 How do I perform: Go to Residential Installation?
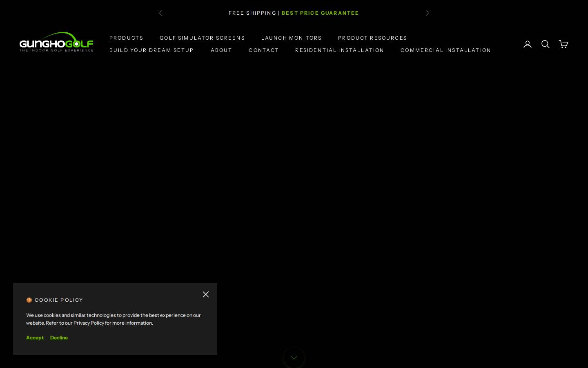coord(339,50)
